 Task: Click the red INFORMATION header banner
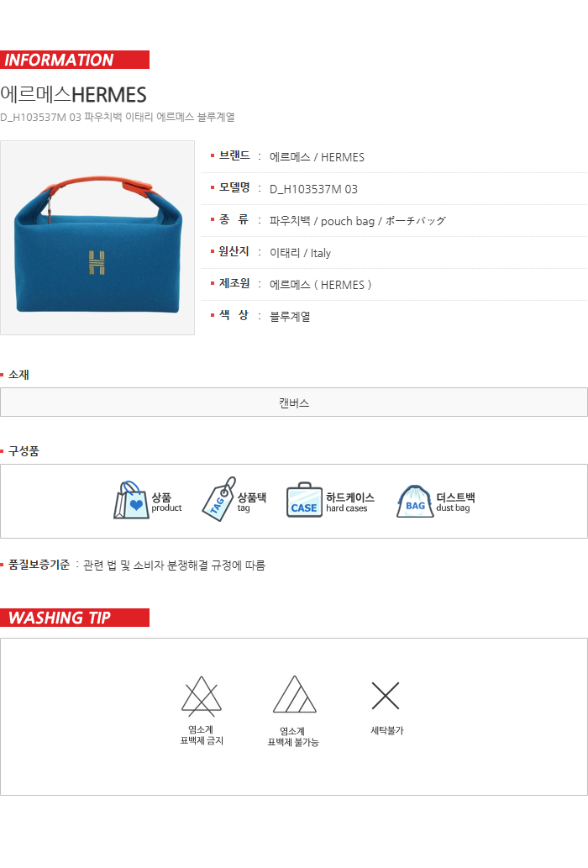[75, 60]
